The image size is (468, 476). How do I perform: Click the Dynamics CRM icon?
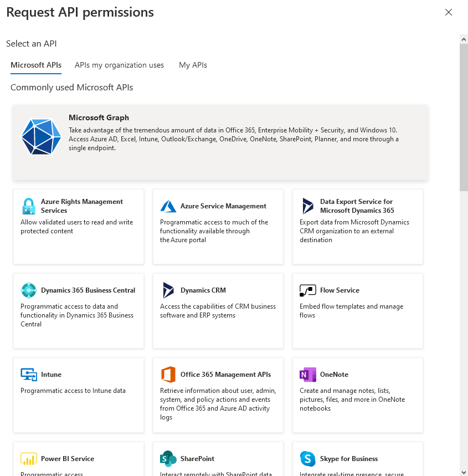point(168,290)
